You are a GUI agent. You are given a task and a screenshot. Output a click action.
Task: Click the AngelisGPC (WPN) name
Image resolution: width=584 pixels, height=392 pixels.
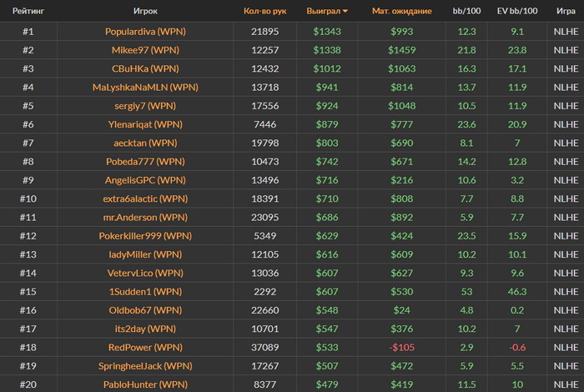pos(145,180)
